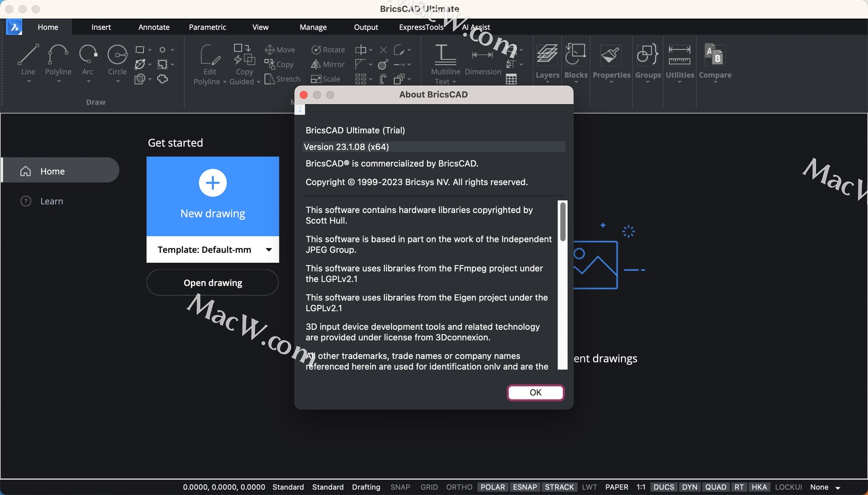This screenshot has height=495, width=868.
Task: Click the Drafting workspace in status bar
Action: [x=366, y=487]
